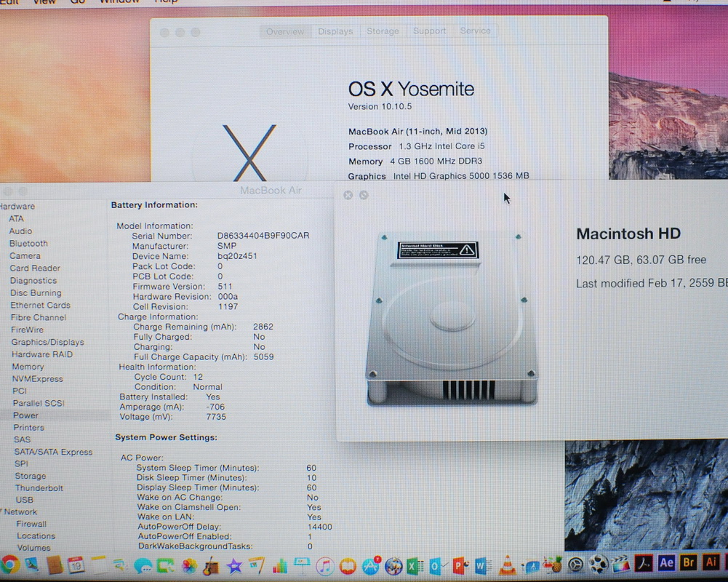The width and height of the screenshot is (728, 582).
Task: Select Firewall under Network
Action: (31, 524)
